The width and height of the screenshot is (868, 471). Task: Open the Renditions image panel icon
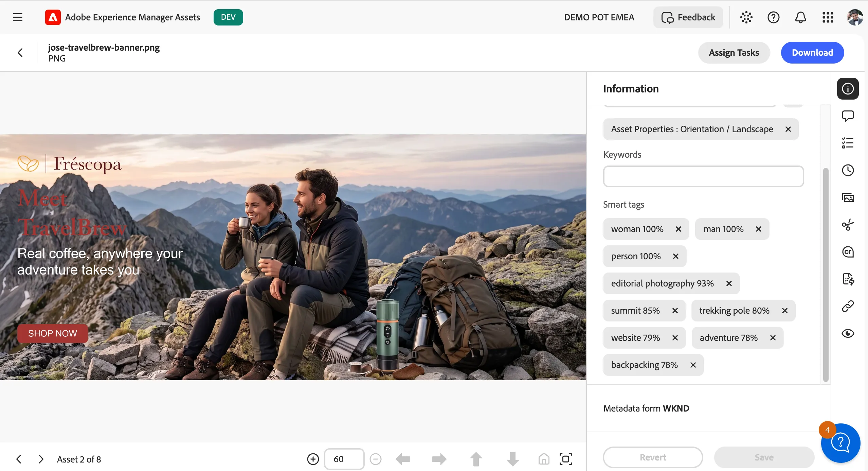click(x=848, y=197)
